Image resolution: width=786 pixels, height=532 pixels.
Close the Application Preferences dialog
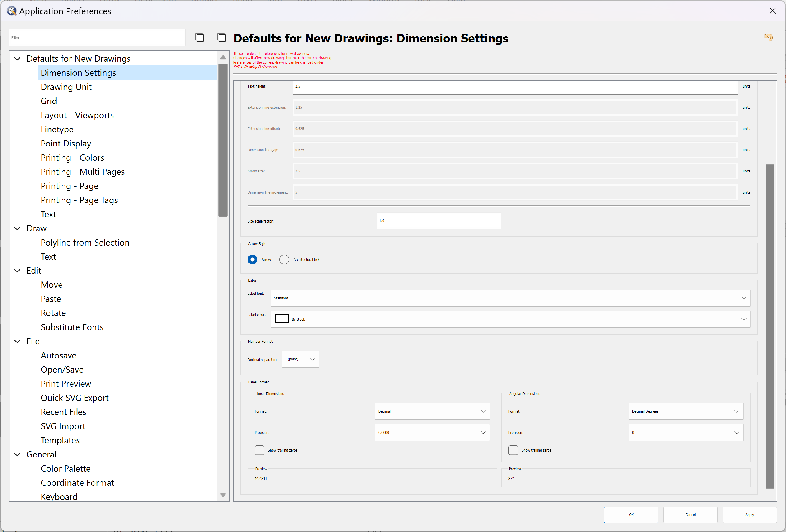tap(772, 11)
